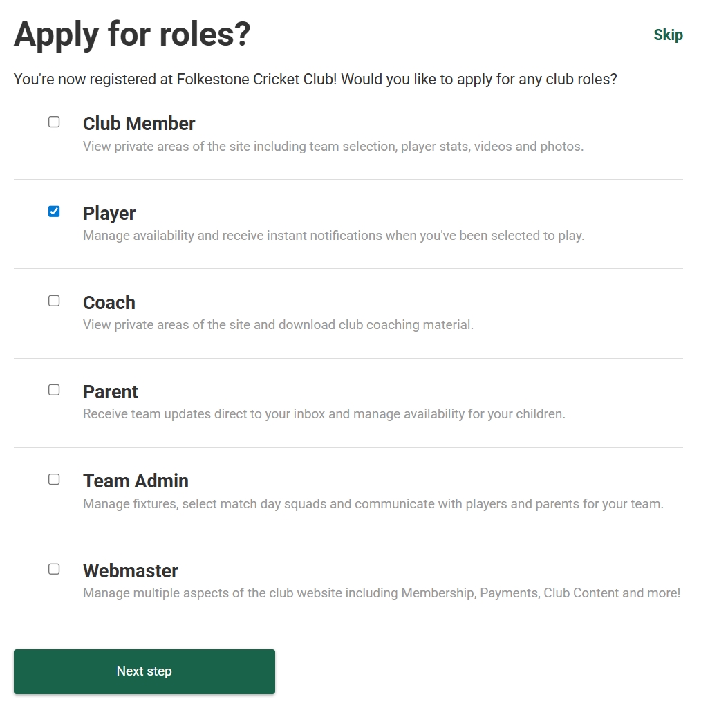
Task: Click the "Apply for roles?" page heading
Action: (132, 35)
